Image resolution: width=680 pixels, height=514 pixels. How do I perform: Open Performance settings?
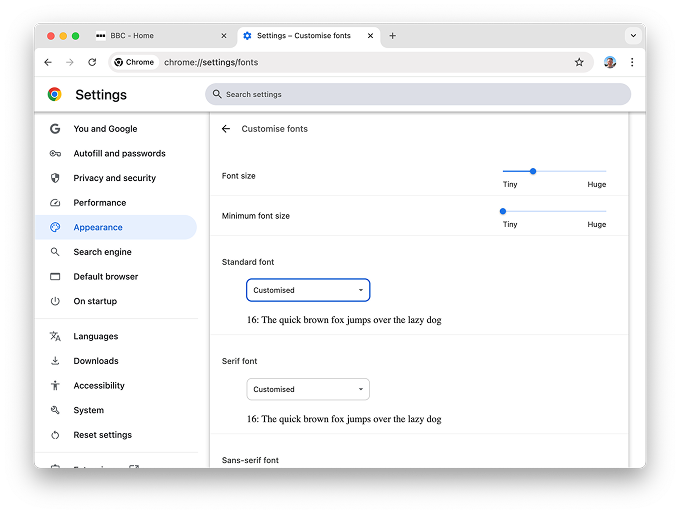[116, 203]
